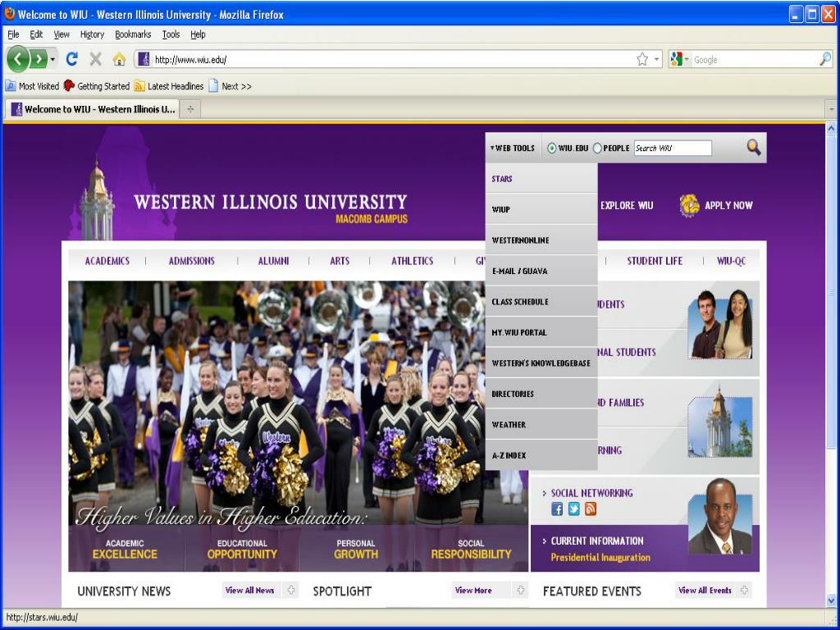The width and height of the screenshot is (840, 630).
Task: Open a new tab with the plus icon
Action: (x=190, y=109)
